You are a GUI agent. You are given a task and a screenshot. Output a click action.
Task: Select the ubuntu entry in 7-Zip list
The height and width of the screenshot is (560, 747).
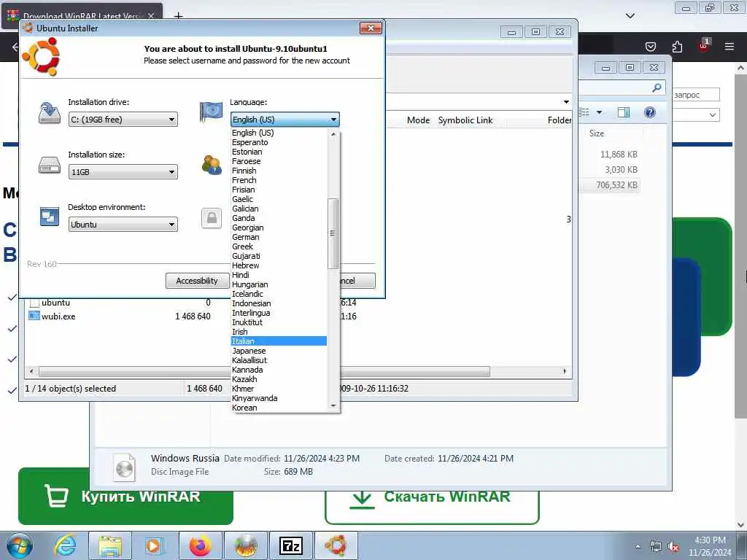55,303
